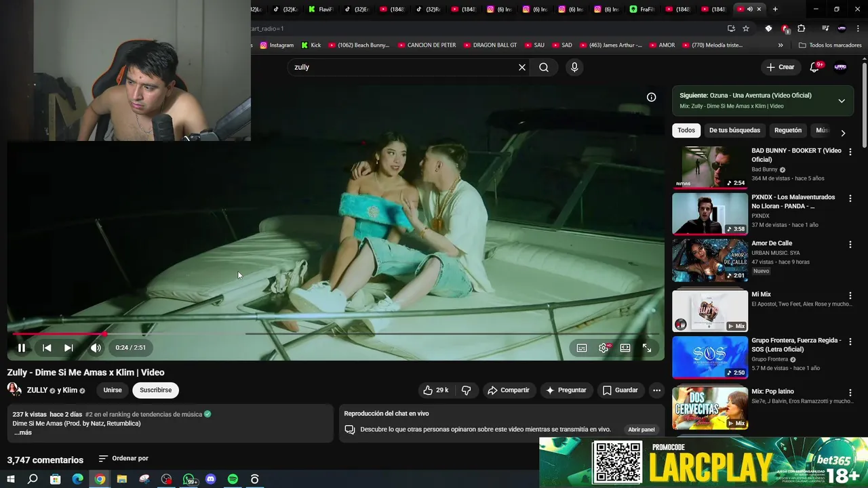Image resolution: width=868 pixels, height=488 pixels.
Task: Open the 'DRAGON BALL GT' bookmark
Action: pos(490,45)
